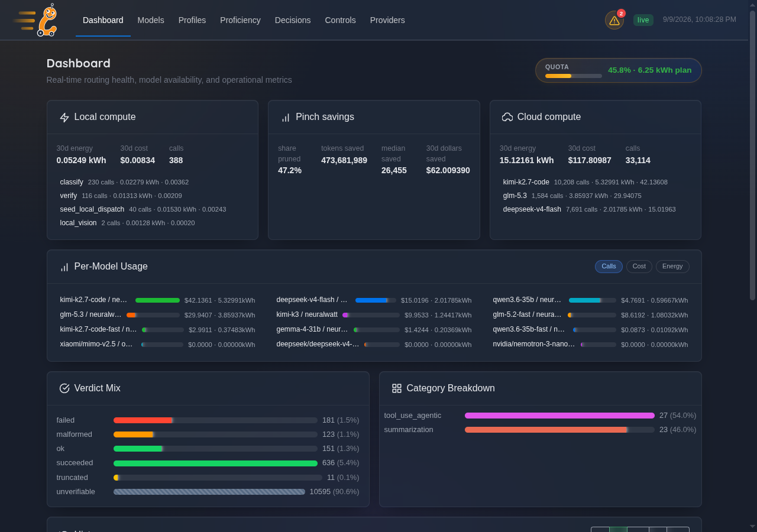Click the succeeded verdict bar

click(215, 463)
